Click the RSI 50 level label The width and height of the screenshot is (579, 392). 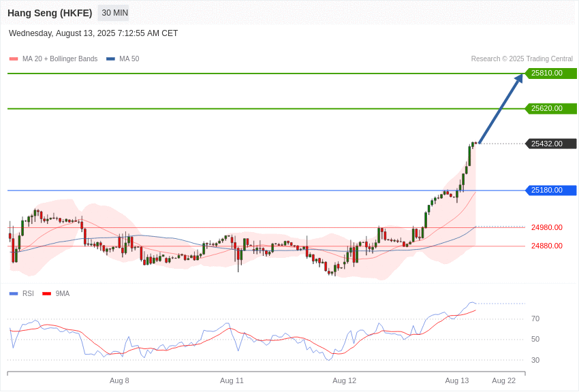(535, 340)
